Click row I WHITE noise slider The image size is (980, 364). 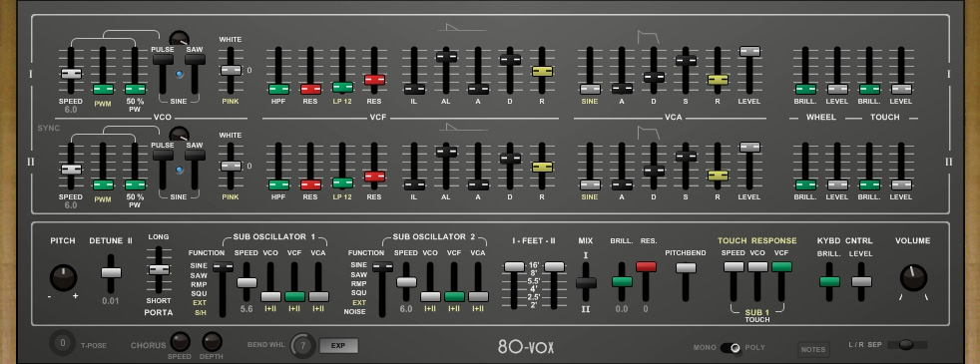(x=231, y=70)
